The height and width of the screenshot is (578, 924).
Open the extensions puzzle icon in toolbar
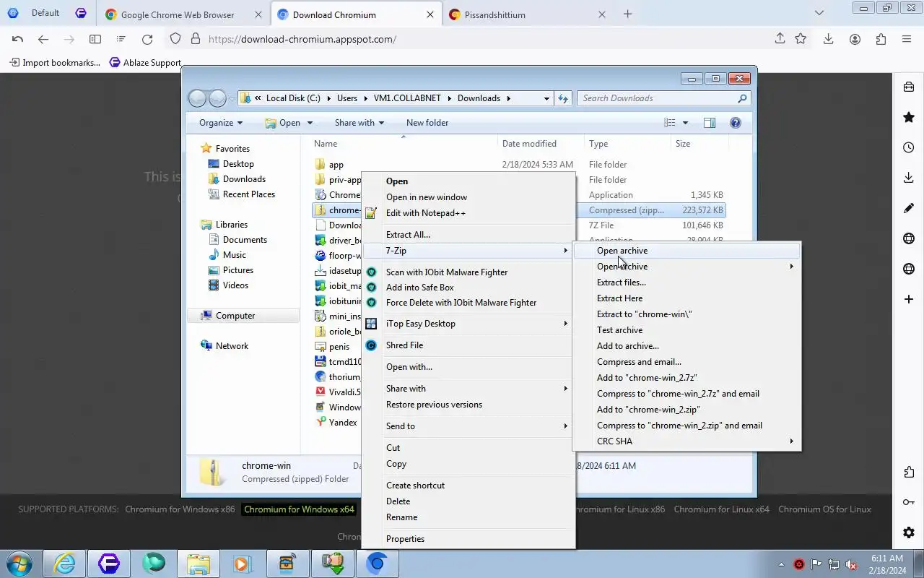[x=881, y=39]
